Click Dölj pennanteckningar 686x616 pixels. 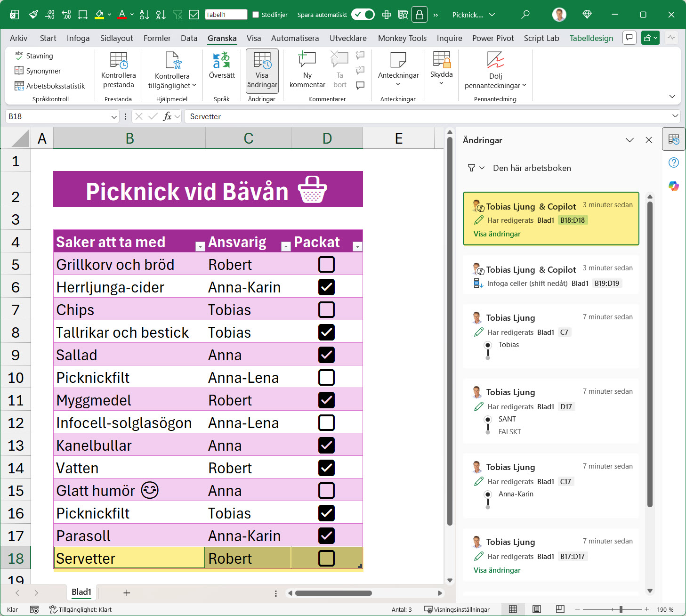495,70
